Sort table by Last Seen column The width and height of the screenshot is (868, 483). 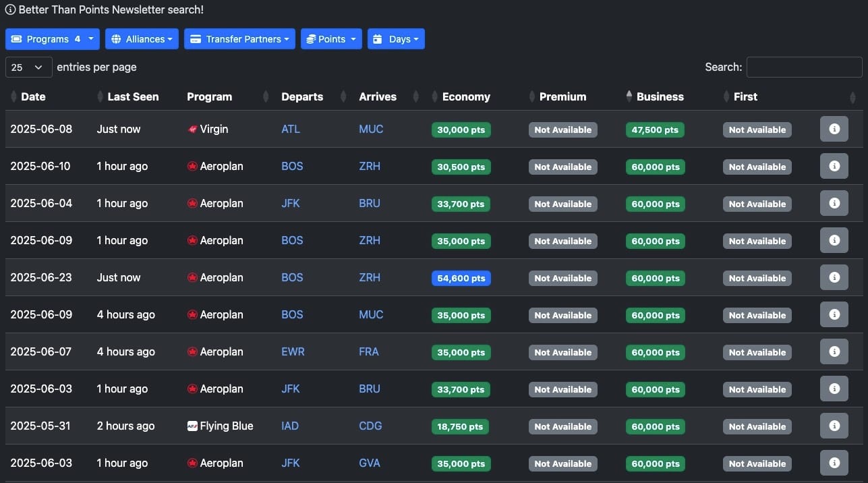[133, 96]
